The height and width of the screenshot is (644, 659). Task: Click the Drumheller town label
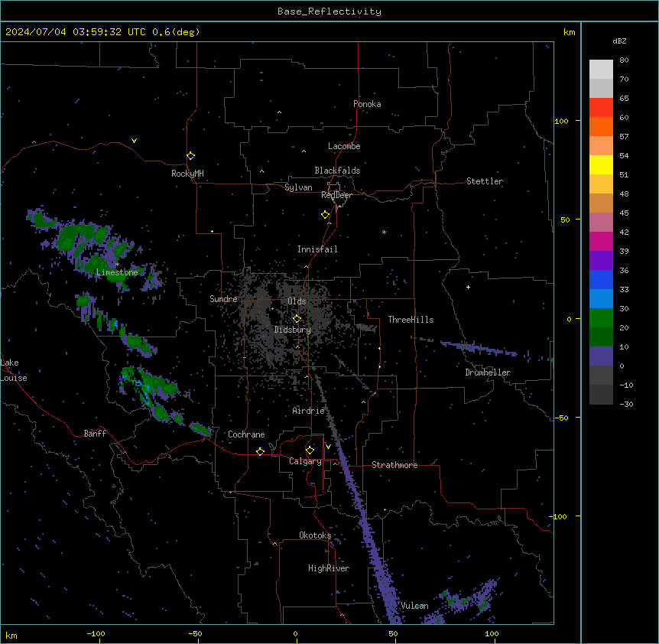[488, 372]
